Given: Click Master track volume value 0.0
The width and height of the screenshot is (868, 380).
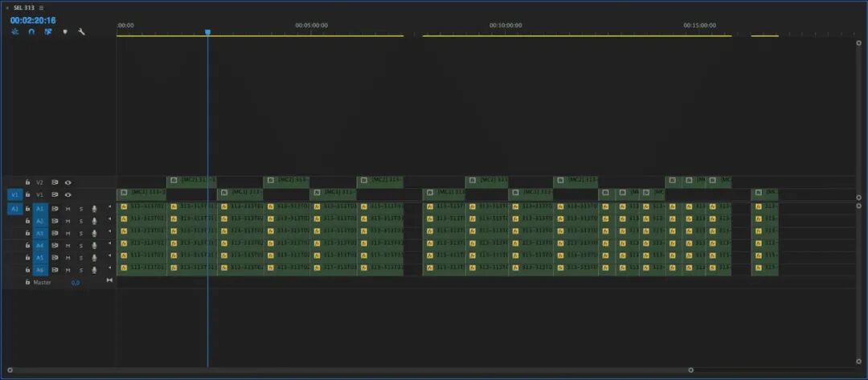Looking at the screenshot, I should [x=76, y=283].
